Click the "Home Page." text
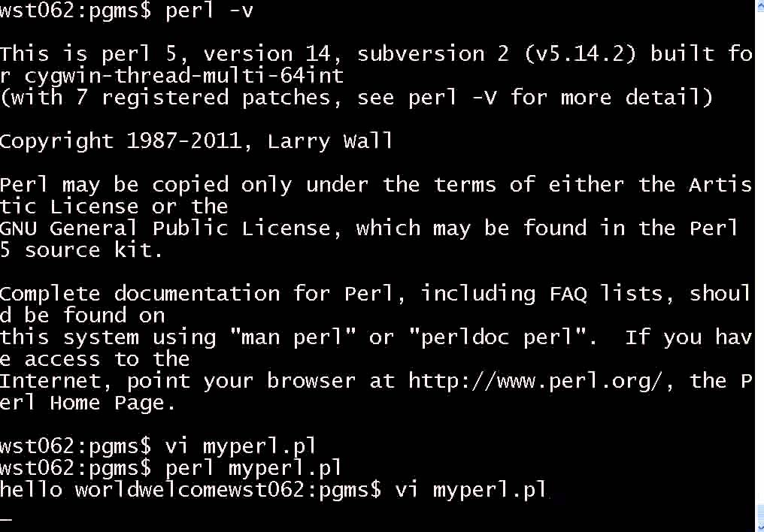 pos(113,403)
